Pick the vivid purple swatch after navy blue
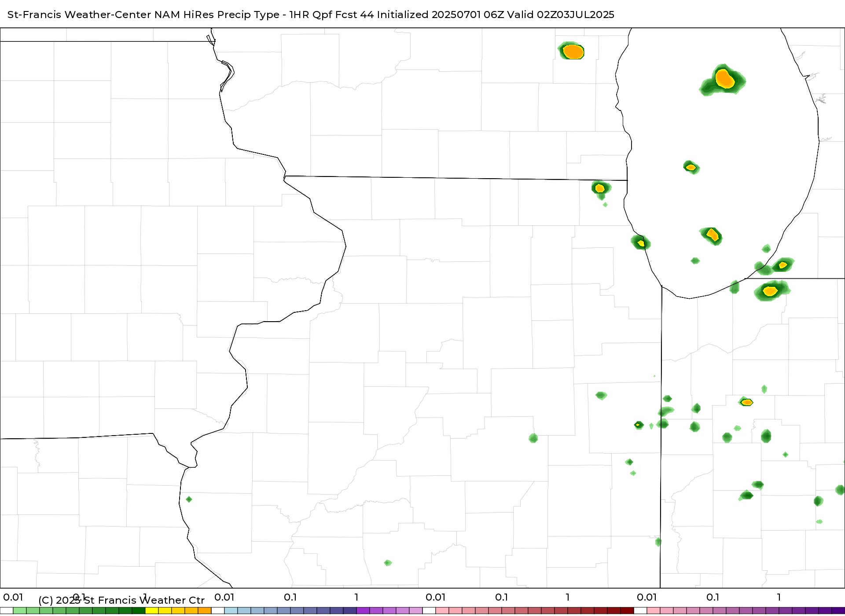The width and height of the screenshot is (845, 616). click(363, 611)
